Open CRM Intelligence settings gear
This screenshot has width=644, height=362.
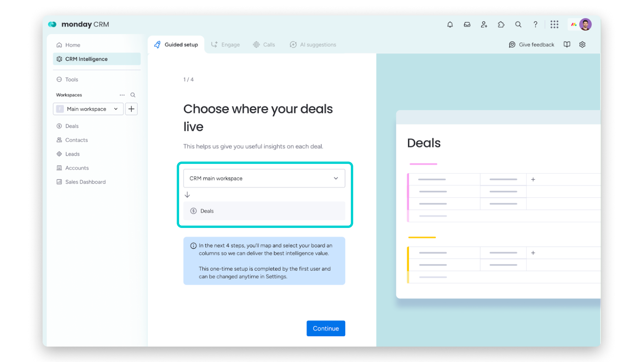[x=582, y=45]
